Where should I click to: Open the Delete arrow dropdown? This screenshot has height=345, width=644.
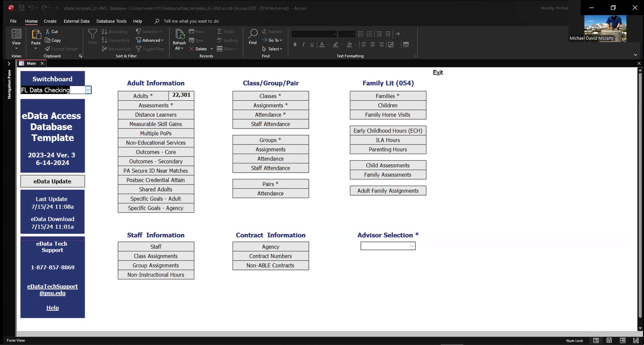point(212,49)
